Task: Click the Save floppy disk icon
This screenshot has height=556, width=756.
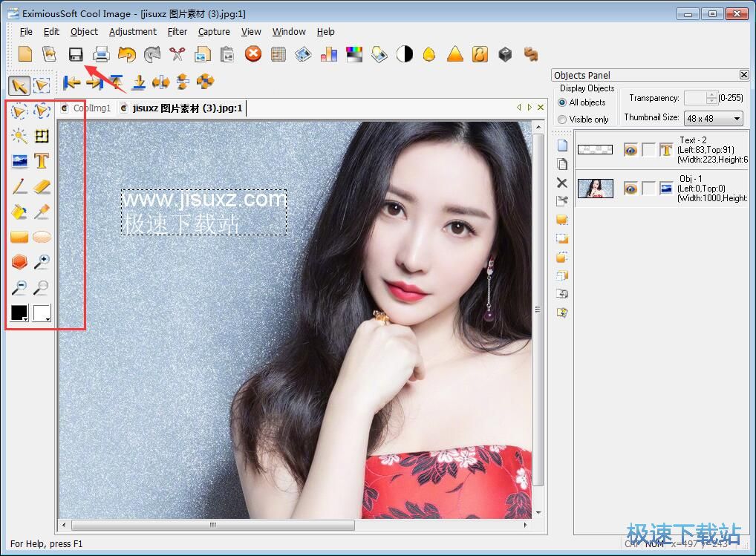Action: click(75, 54)
